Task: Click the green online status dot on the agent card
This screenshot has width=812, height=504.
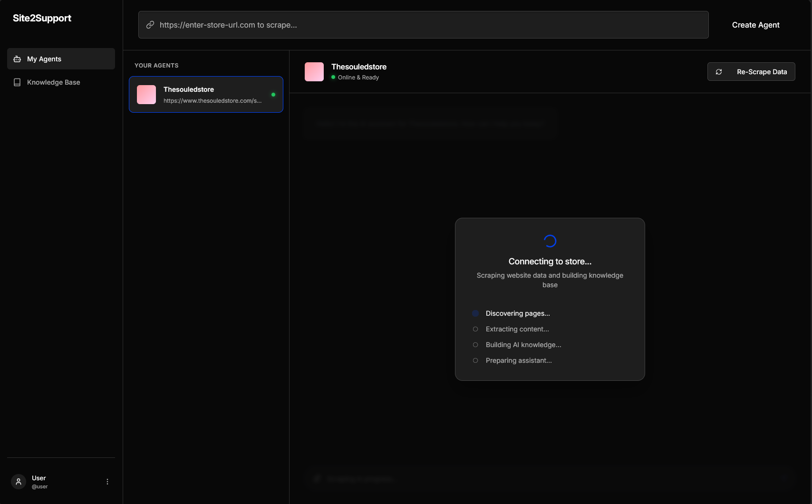Action: (273, 94)
